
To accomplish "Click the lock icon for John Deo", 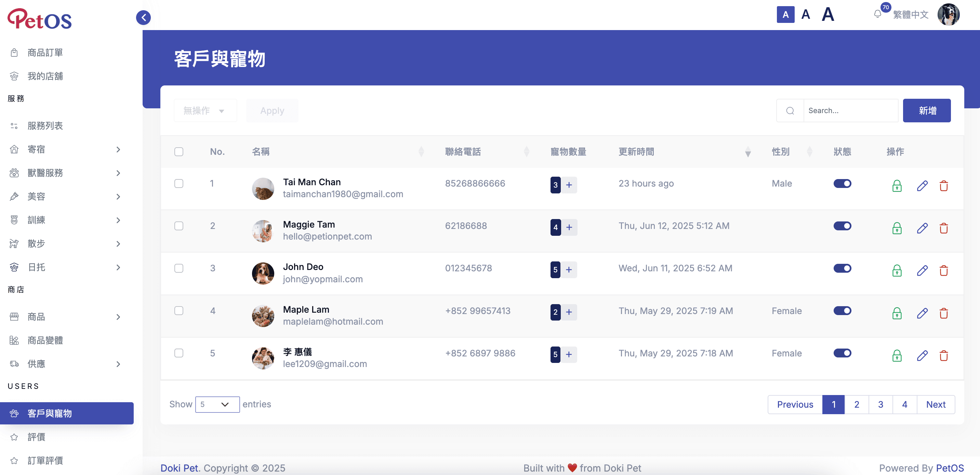I will (897, 270).
